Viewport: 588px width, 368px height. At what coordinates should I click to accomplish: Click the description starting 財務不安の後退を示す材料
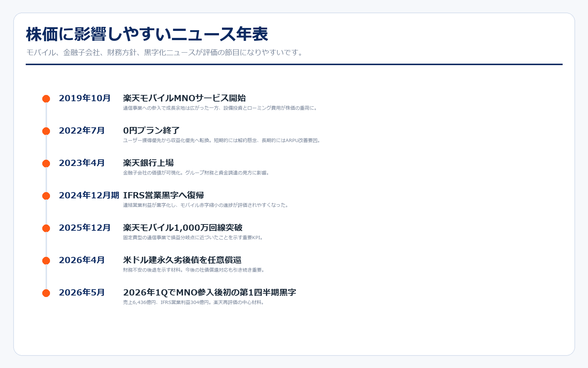point(194,270)
